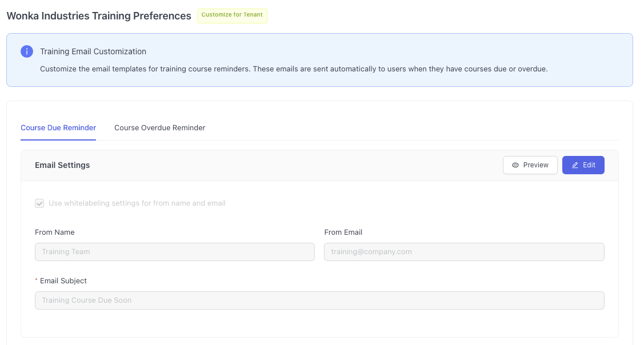Select the Course Due Reminder tab

point(58,128)
